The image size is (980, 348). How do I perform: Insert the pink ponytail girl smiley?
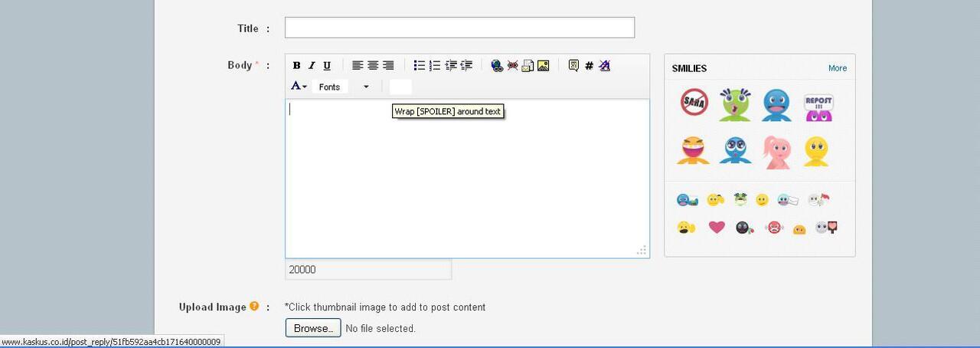pos(776,152)
